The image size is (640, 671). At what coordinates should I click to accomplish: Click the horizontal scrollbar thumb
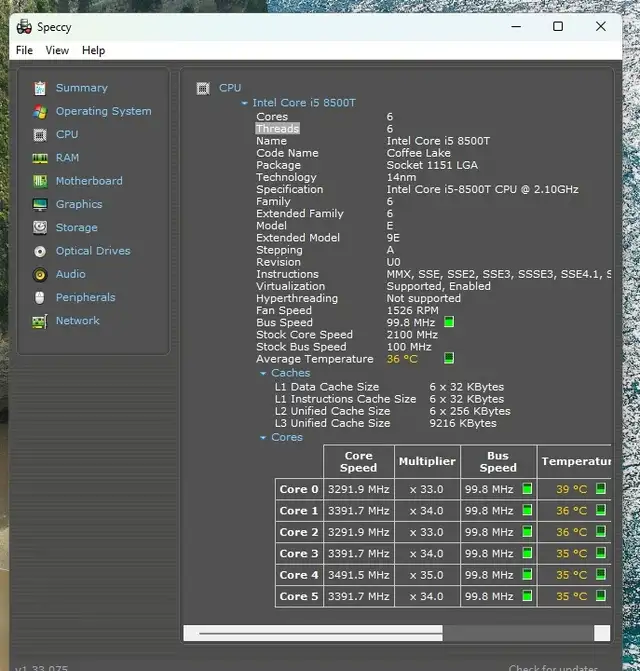tap(314, 633)
